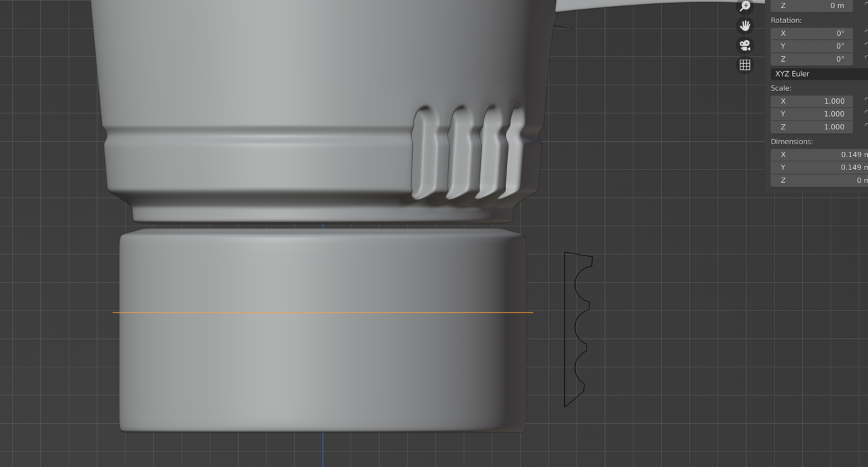Click the Rotation X value field
The width and height of the screenshot is (868, 467).
[812, 33]
